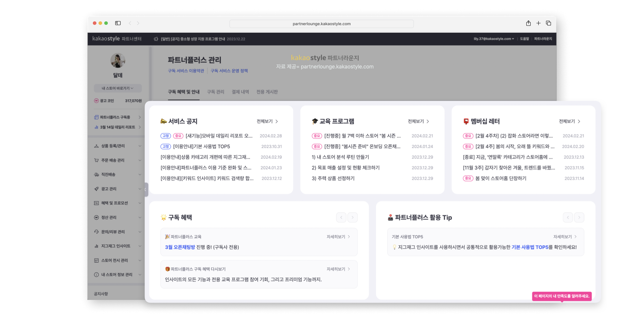
Task: Open program 3) 주력 상품 선정하기
Action: click(x=333, y=179)
